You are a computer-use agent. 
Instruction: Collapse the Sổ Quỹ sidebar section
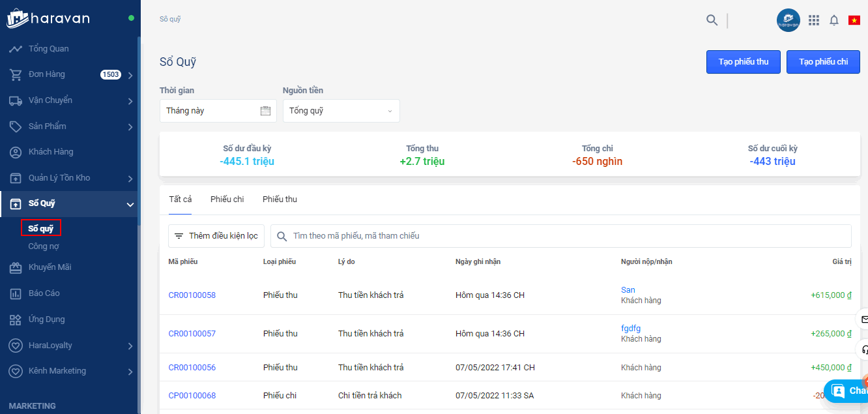(x=130, y=204)
